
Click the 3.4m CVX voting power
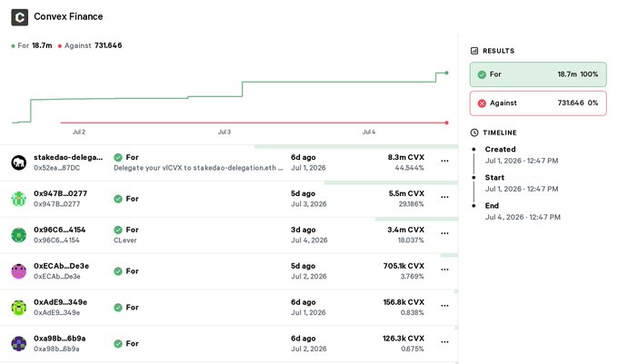coord(405,230)
